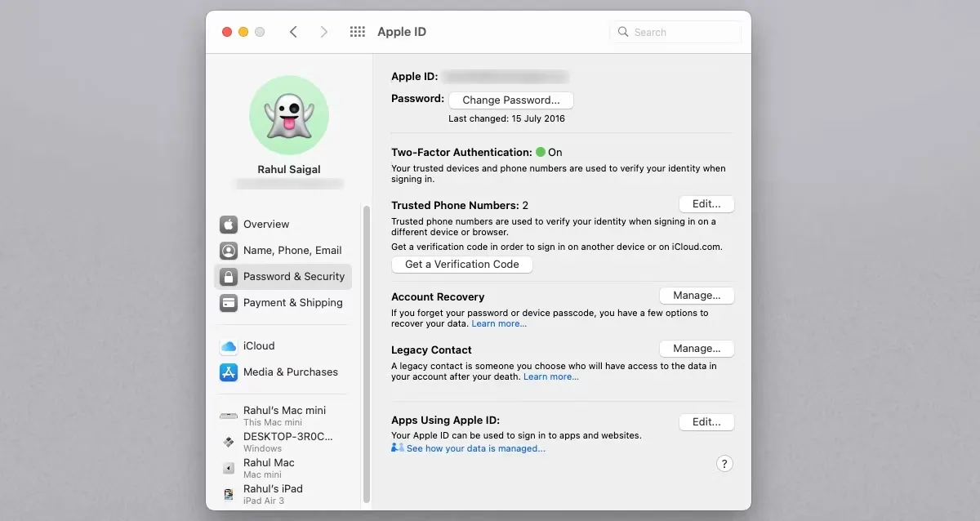The height and width of the screenshot is (521, 980).
Task: Select the Name, Phone, Email icon
Action: [229, 251]
